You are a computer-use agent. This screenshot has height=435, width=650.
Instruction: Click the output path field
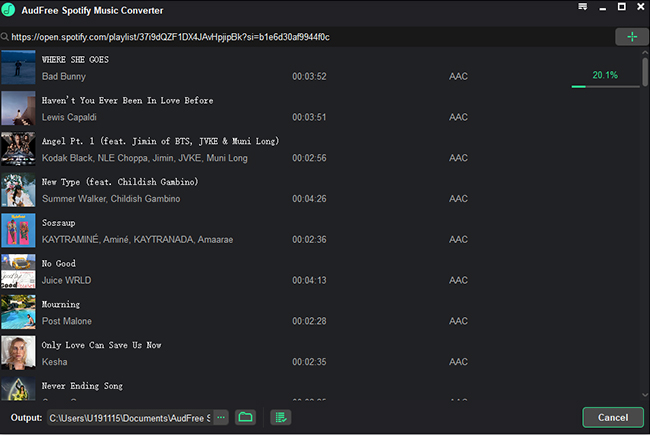click(131, 418)
